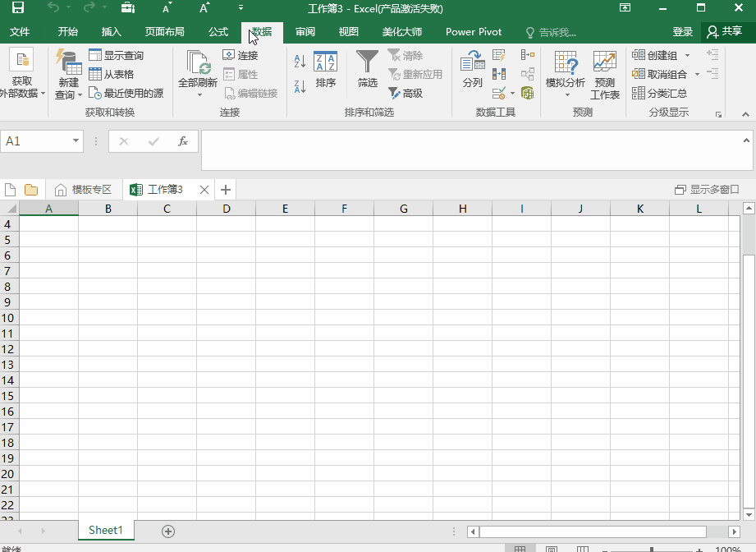Expand the 创建组 dropdown arrow
The width and height of the screenshot is (756, 552).
[687, 56]
